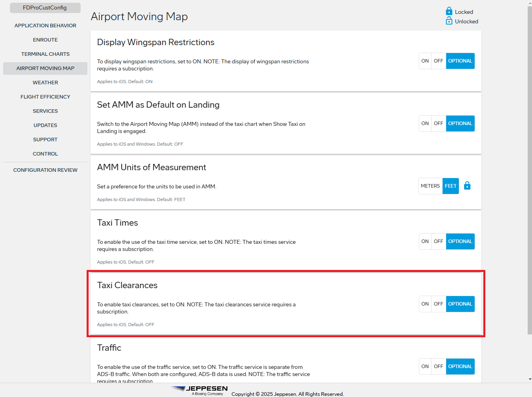Screen dimensions: 532x397
Task: Click the scrollbar up arrow
Action: click(530, 3)
